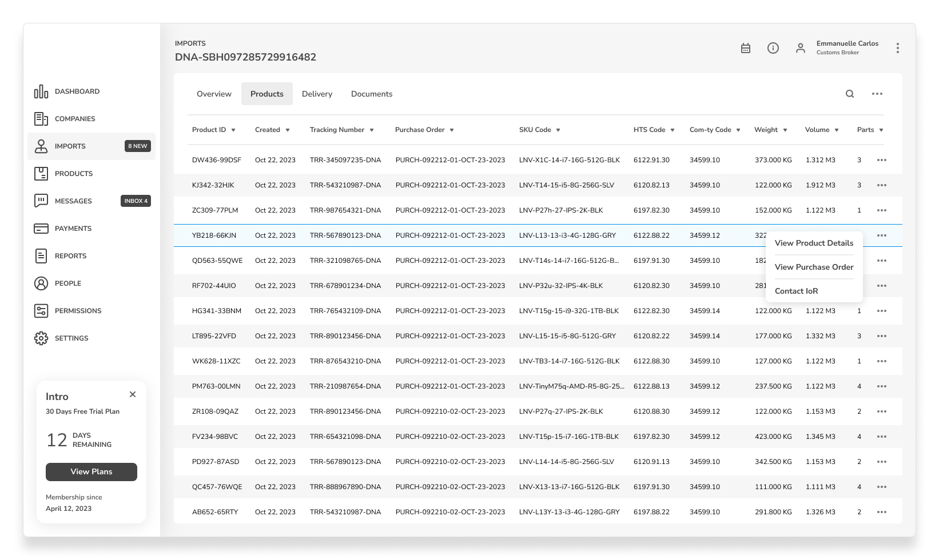This screenshot has height=560, width=939.
Task: Select product ID PD927-87ASD
Action: click(216, 462)
